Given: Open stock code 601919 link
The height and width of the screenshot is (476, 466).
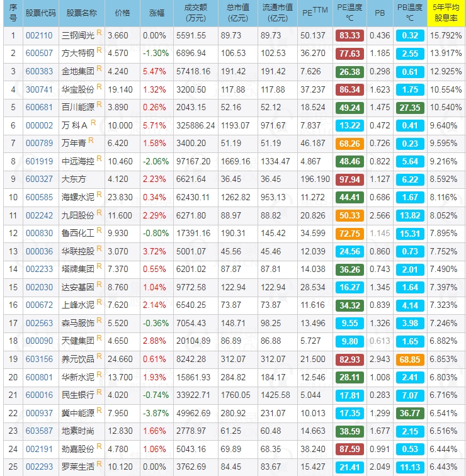Looking at the screenshot, I should (x=39, y=162).
